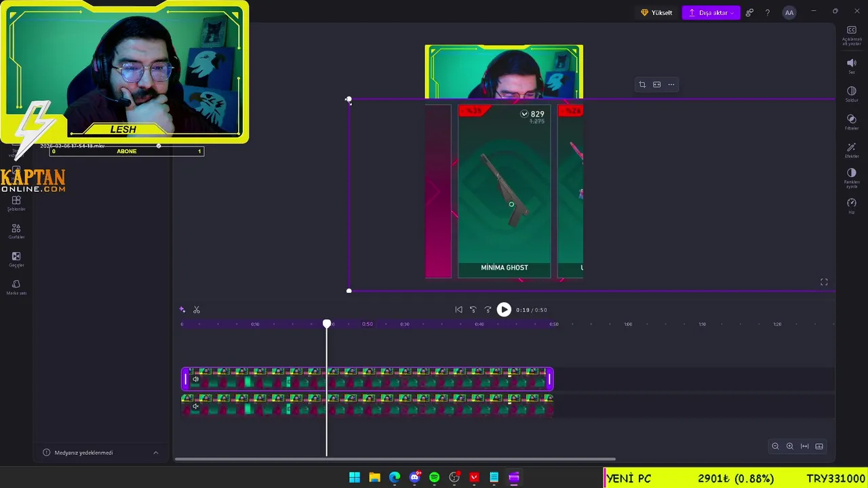Click the Medyanız yedeklenmedi info text
The image size is (868, 488).
(x=83, y=453)
